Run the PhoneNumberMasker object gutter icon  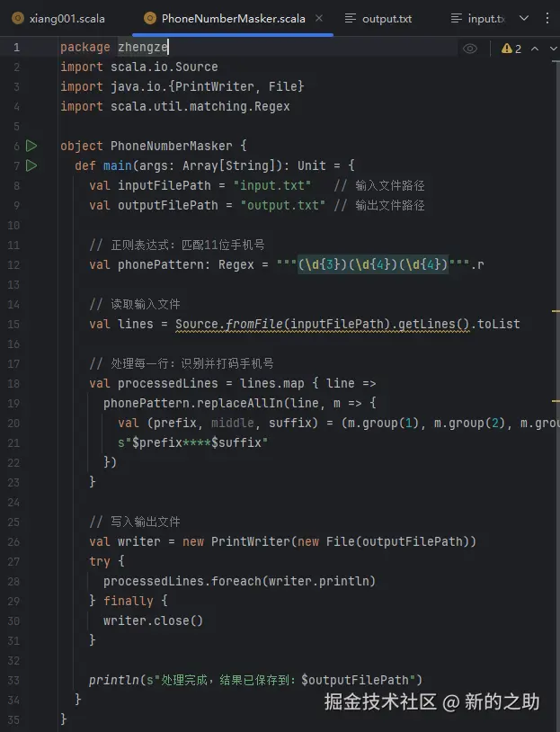click(x=31, y=146)
